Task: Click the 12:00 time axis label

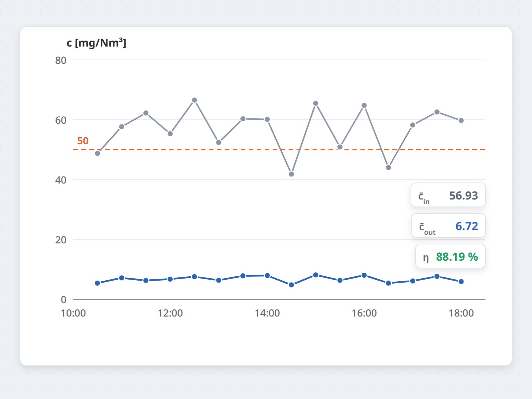Action: 170,313
